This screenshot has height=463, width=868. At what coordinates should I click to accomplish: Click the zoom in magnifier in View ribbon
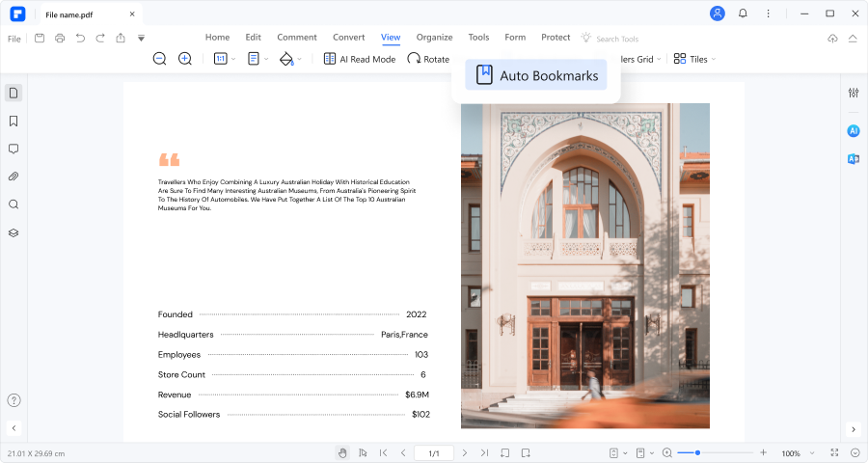[x=185, y=59]
